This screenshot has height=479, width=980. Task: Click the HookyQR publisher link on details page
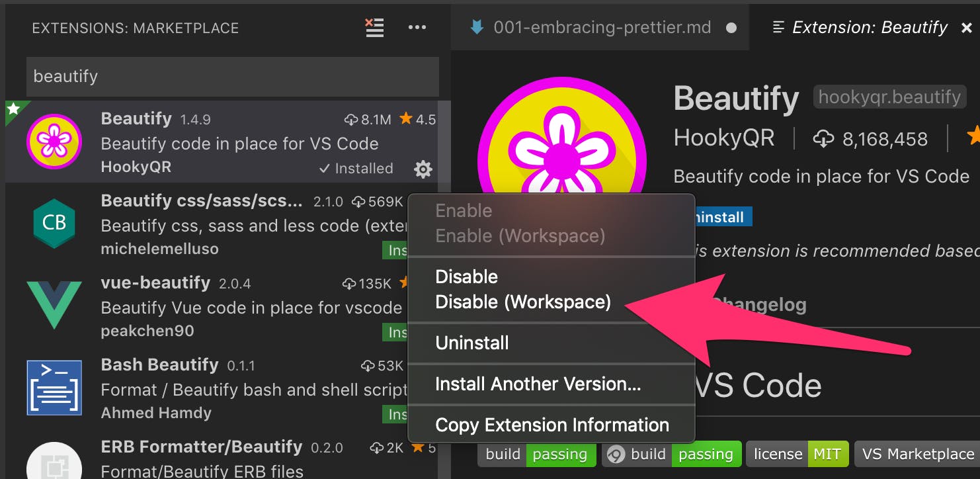point(723,138)
